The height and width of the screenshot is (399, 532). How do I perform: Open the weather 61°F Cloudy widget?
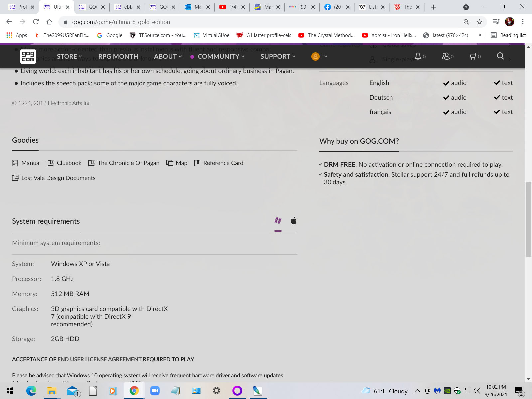(385, 391)
